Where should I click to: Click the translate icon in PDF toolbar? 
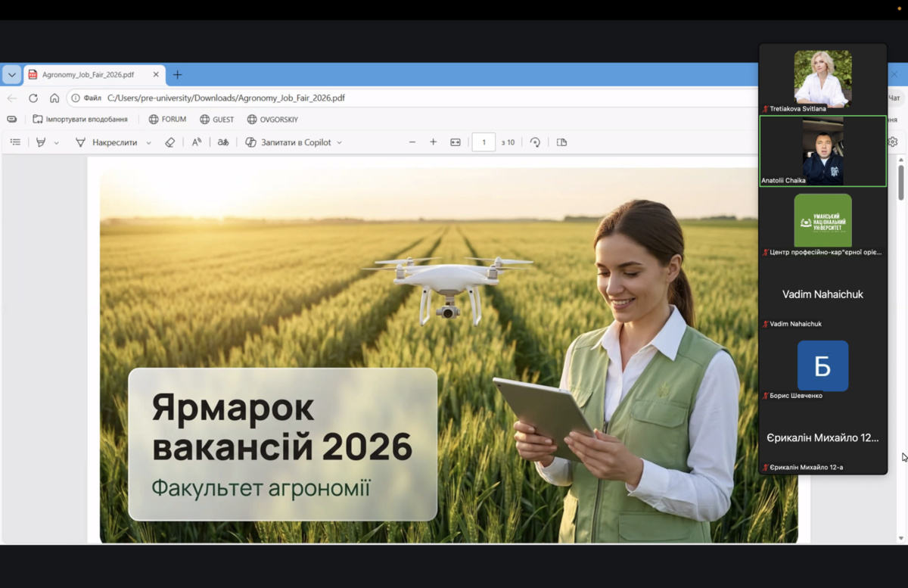[223, 142]
